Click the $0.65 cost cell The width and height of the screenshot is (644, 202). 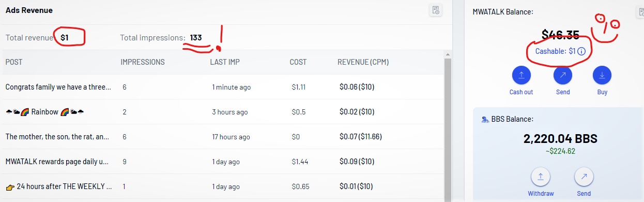tap(300, 186)
